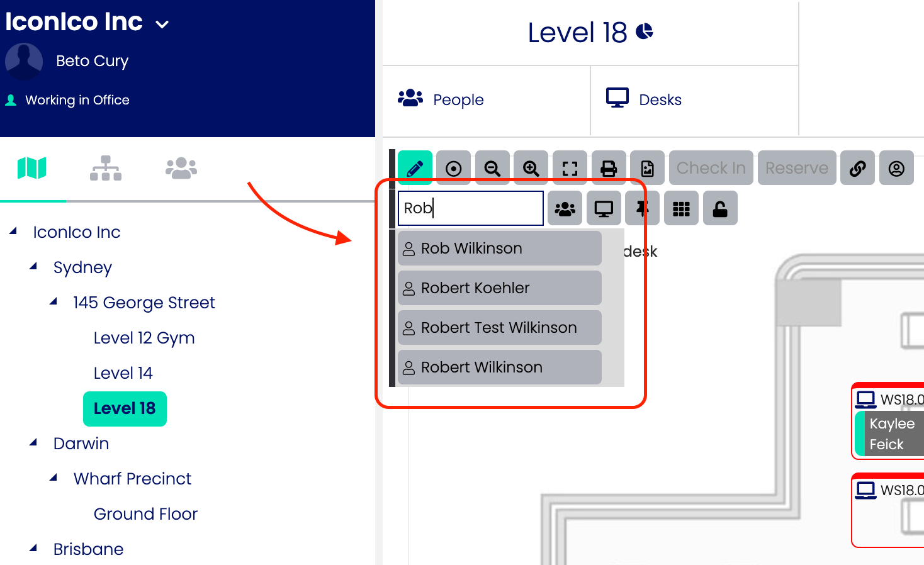
Task: Toggle the unlock padlock button
Action: (x=720, y=208)
